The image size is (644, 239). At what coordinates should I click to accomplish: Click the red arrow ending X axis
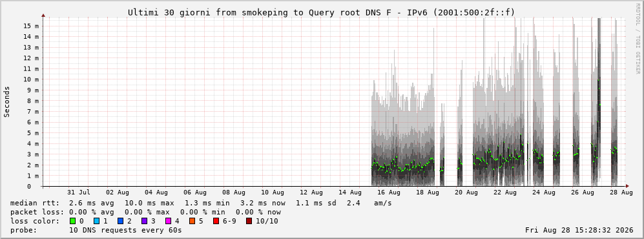tap(627, 186)
